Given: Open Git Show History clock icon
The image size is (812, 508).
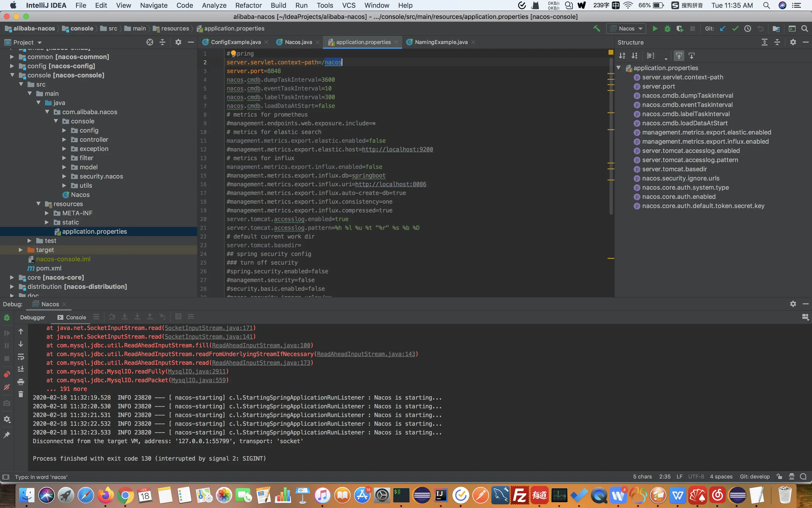Looking at the screenshot, I should pyautogui.click(x=748, y=28).
